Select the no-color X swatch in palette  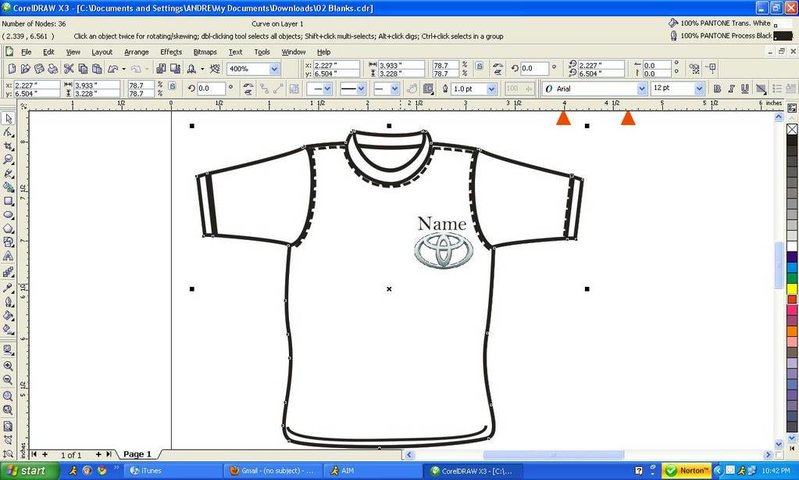pos(792,129)
